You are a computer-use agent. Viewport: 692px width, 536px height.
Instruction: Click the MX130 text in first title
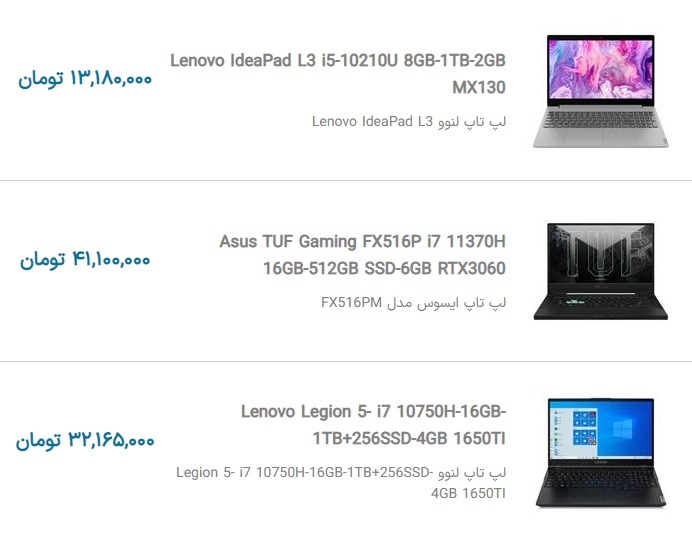pyautogui.click(x=479, y=87)
